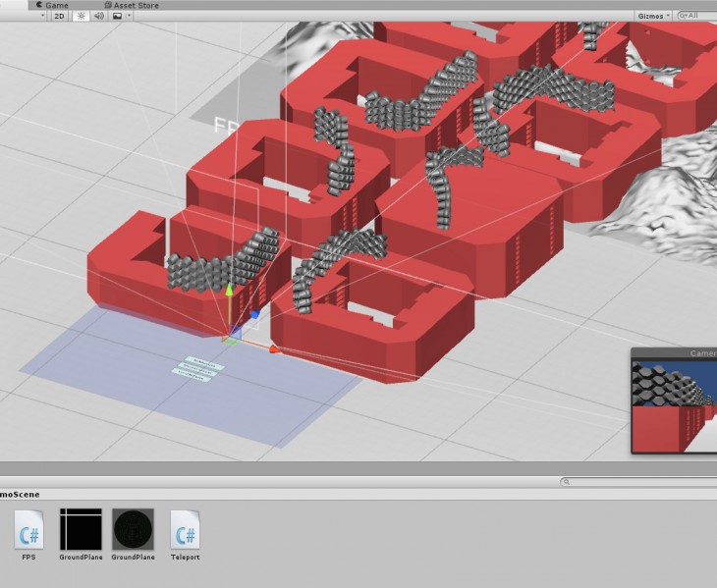
Task: Toggle scene lighting with the sun icon
Action: click(x=81, y=16)
